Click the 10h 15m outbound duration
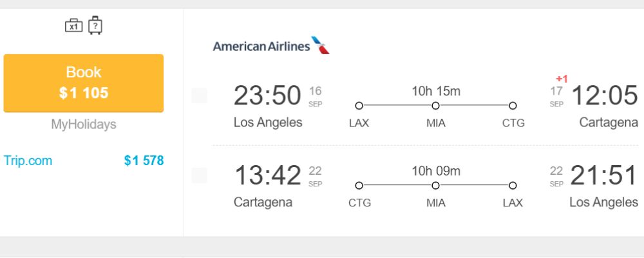Screen dimensions: 644x258 coord(436,91)
